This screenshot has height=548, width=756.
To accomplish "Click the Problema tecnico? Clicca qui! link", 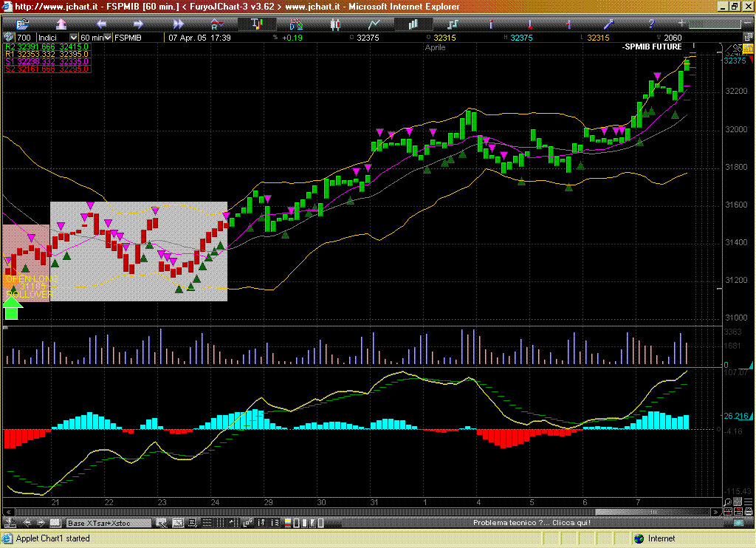I will point(532,523).
